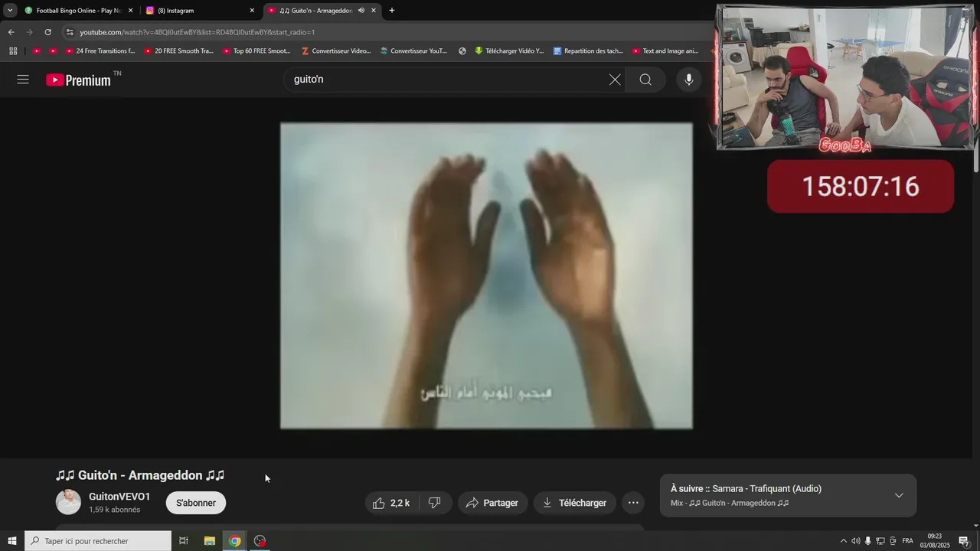Open the Télécharger Vidéo Y... bookmark

click(x=509, y=51)
